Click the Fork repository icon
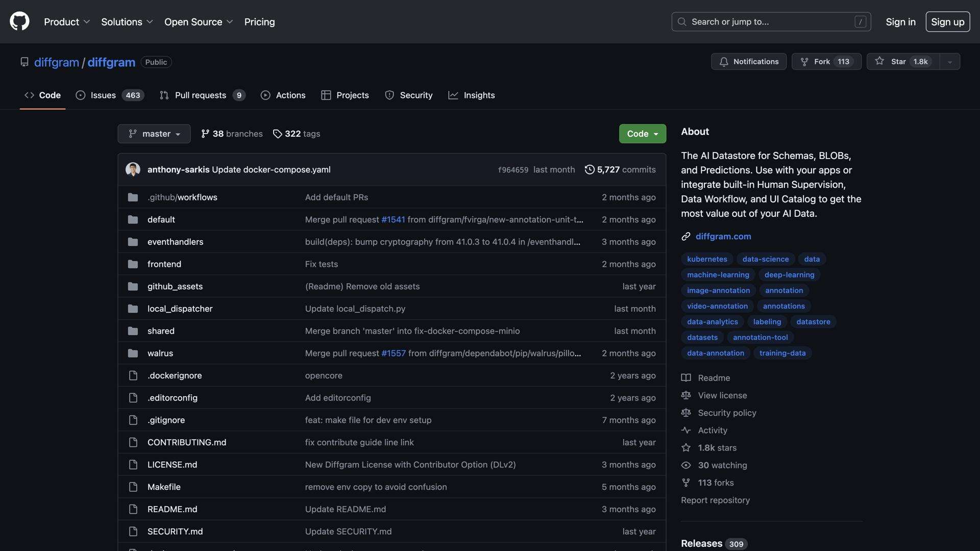This screenshot has width=980, height=551. 804,62
